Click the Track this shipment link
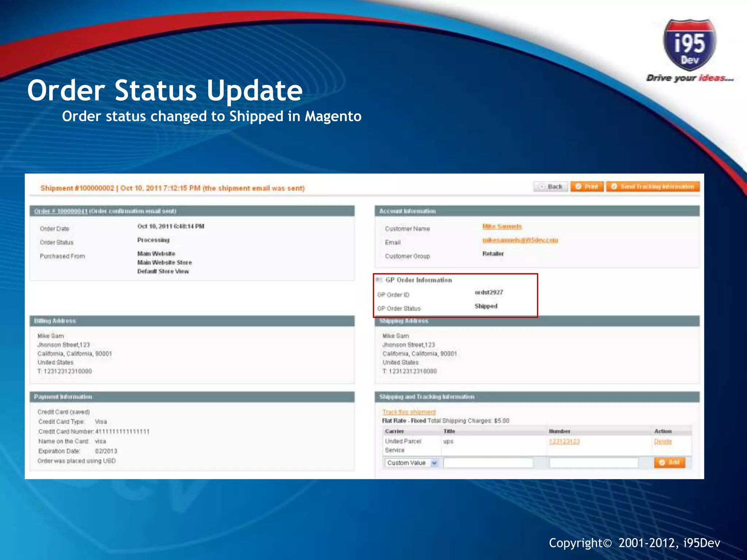The image size is (747, 560). (x=409, y=412)
